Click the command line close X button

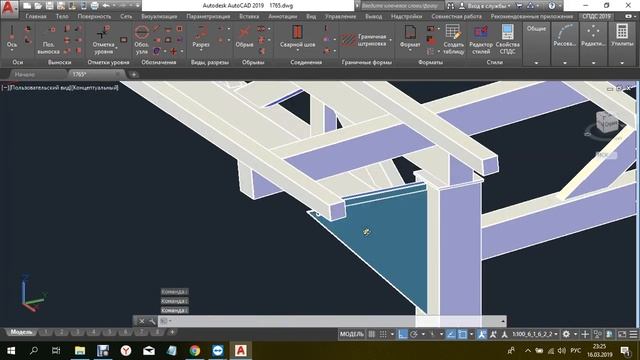142,321
